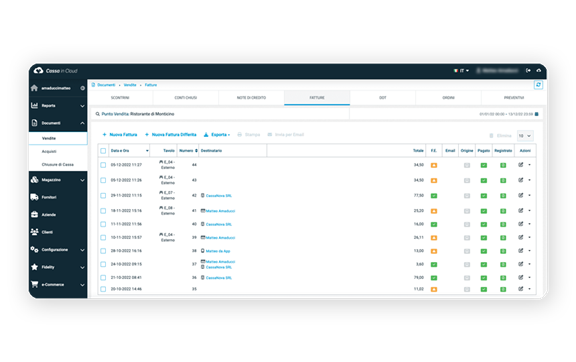Click the green Pagato icon for invoice 39

[x=484, y=238]
